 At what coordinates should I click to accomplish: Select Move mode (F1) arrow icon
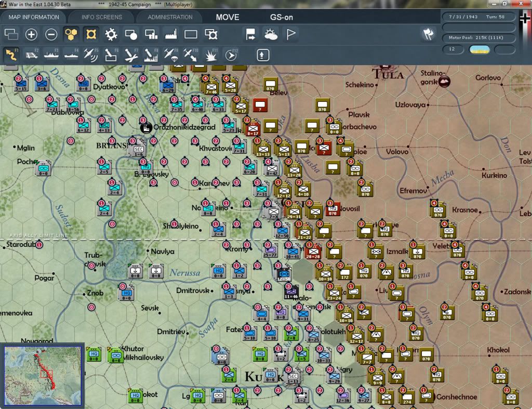11,55
